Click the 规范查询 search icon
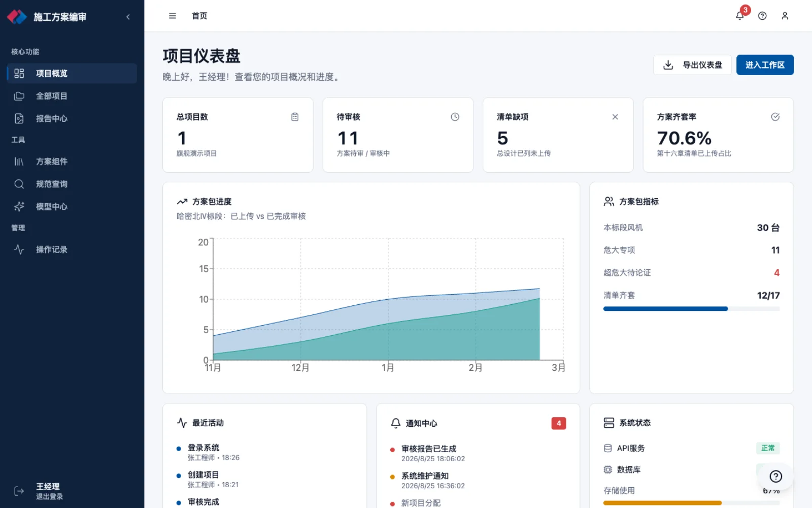This screenshot has height=508, width=812. 19,184
